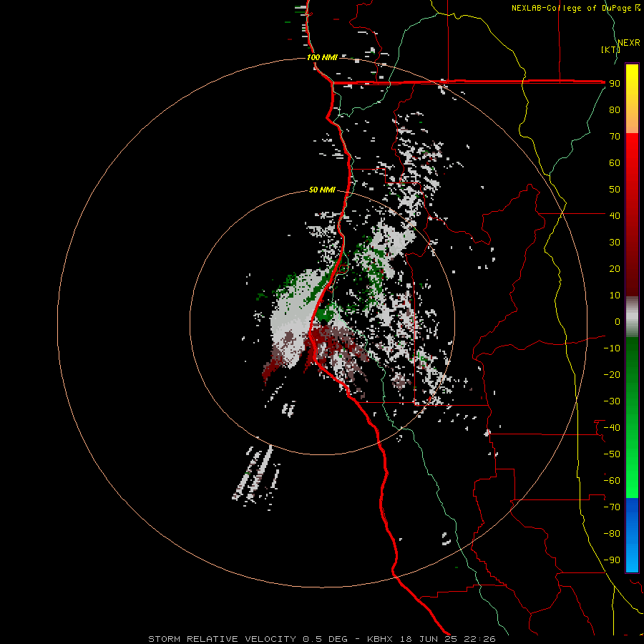
Task: Click the 0 value on the velocity scale
Action: coord(618,321)
